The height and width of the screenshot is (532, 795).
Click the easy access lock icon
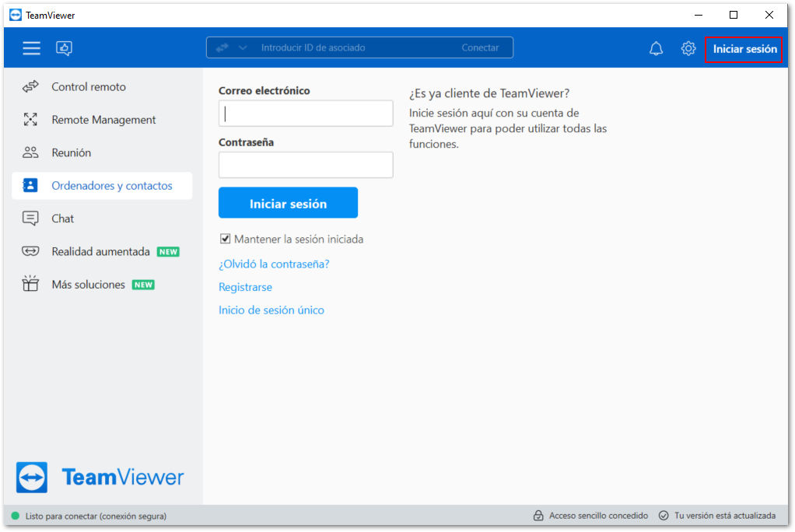click(x=538, y=515)
